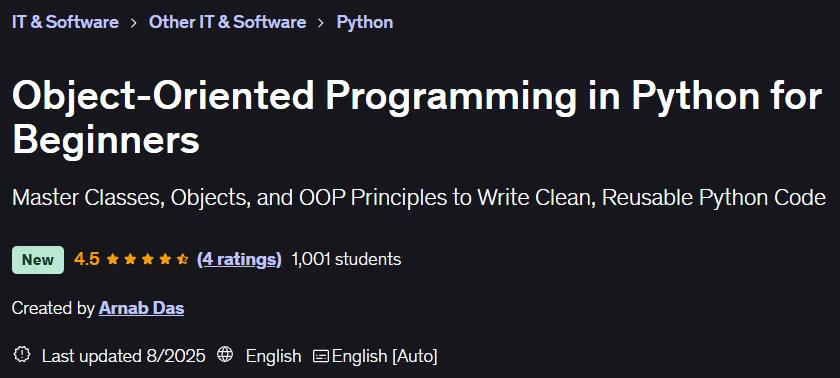Click the English language text beside the globe
Screen dimensions: 840x378
pos(273,356)
